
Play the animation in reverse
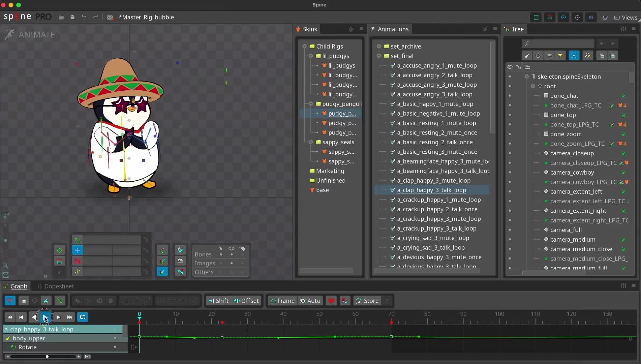click(33, 317)
